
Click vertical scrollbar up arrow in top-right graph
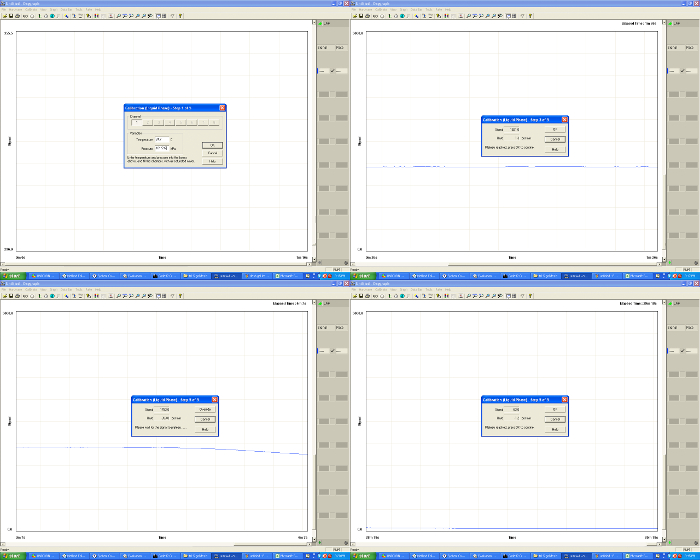coord(664,22)
